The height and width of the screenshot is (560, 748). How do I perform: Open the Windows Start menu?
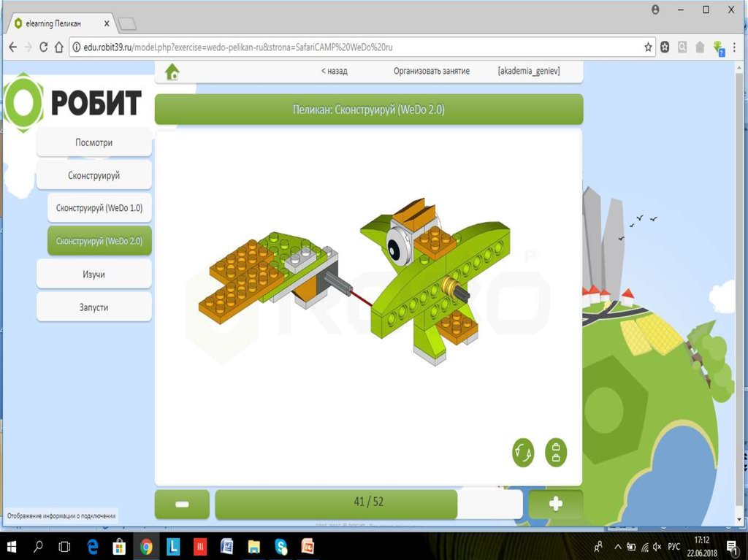pos(11,547)
